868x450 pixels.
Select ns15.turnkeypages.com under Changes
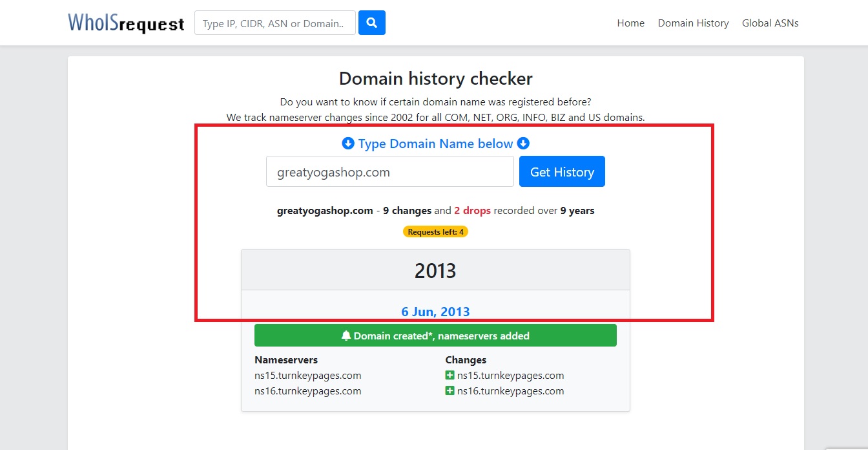coord(510,376)
